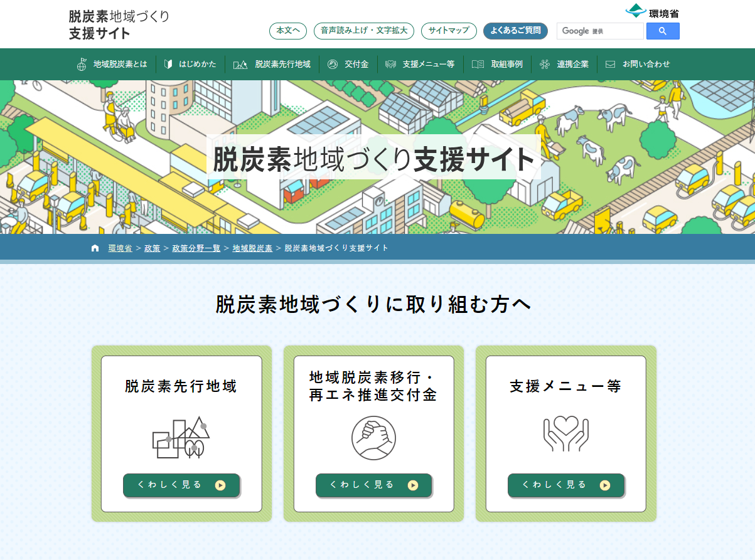Open the サイトマップ link
This screenshot has height=560, width=755.
coord(449,31)
